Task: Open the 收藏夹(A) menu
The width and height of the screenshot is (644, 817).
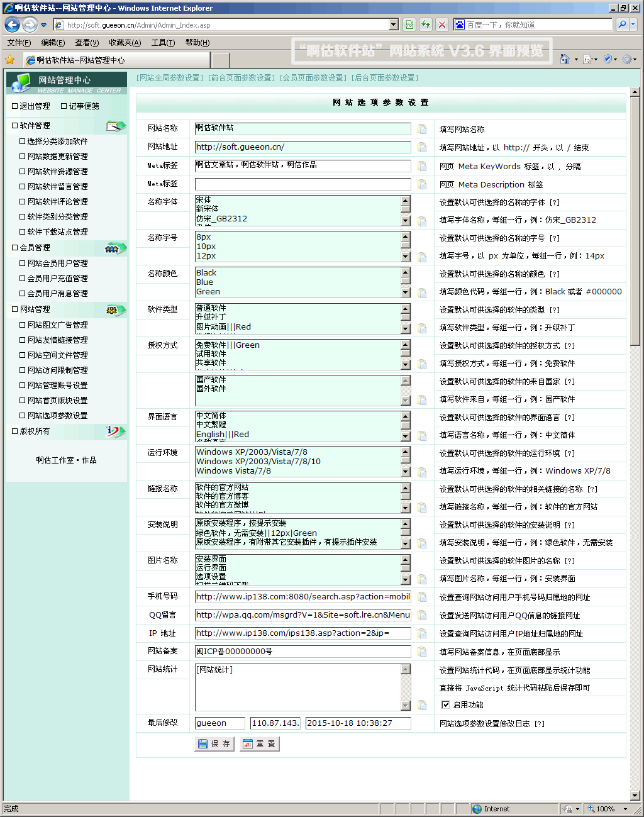Action: pyautogui.click(x=125, y=43)
